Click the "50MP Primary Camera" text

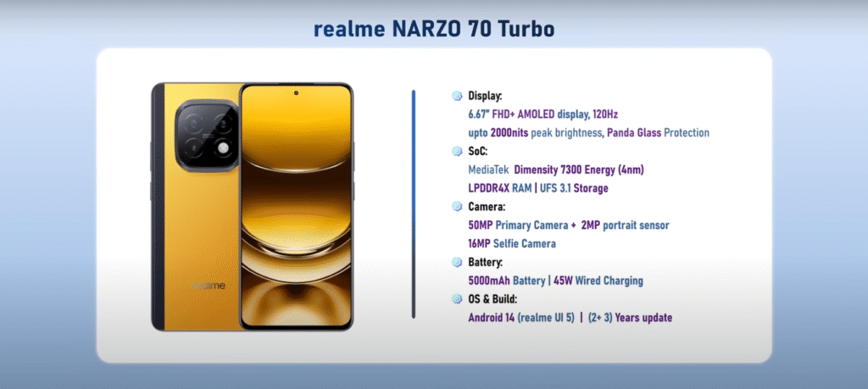point(518,225)
